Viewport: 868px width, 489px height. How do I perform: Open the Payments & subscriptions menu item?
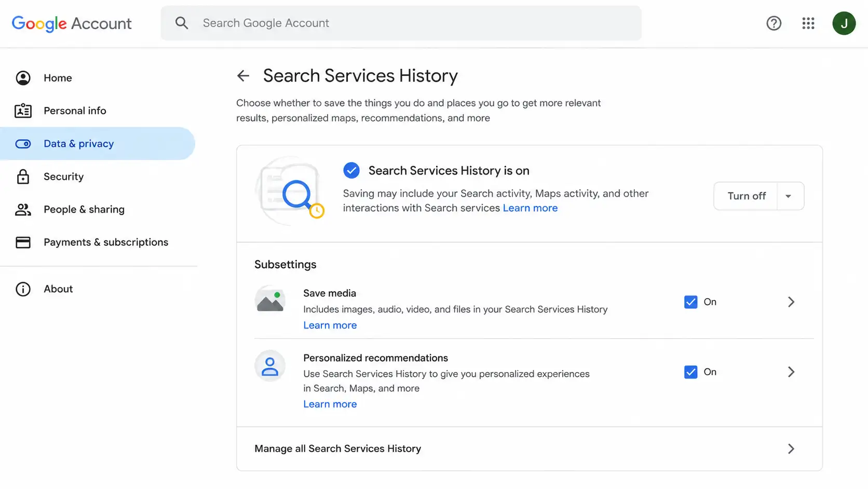coord(98,242)
